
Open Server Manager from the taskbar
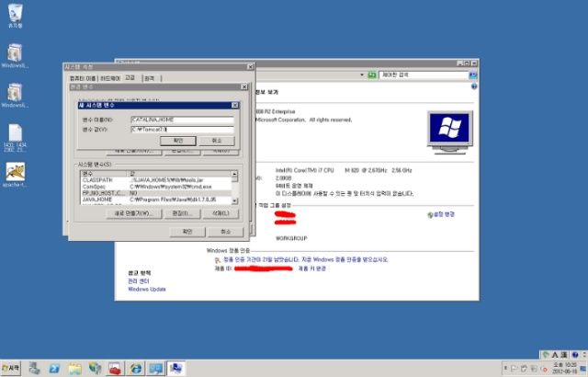pos(34,369)
